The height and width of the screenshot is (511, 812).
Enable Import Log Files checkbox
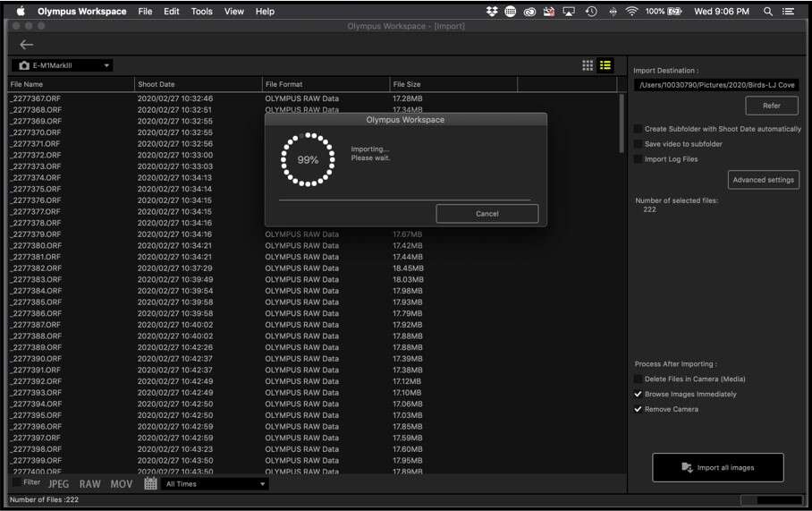[x=638, y=159]
